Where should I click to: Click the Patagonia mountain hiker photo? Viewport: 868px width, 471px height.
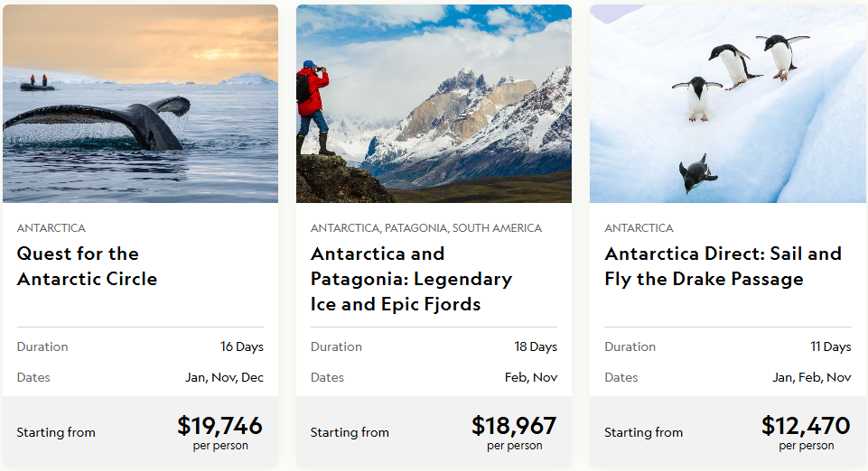tap(434, 104)
